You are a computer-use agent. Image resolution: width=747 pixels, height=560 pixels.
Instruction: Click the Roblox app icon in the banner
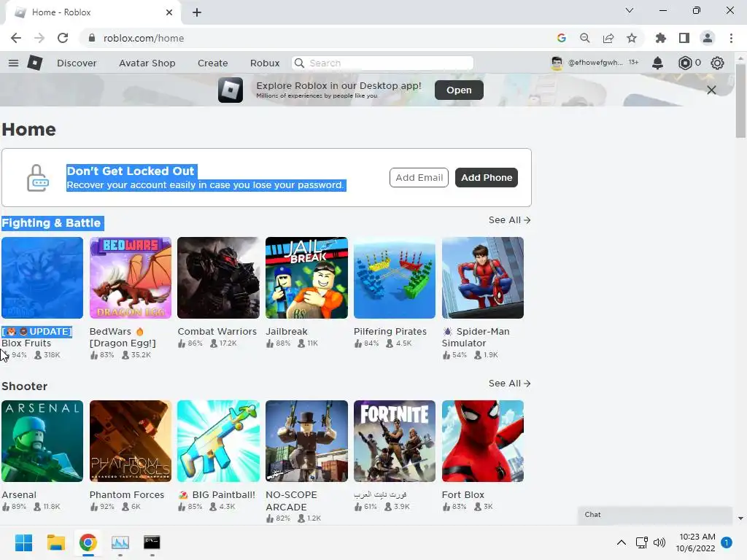coord(231,90)
